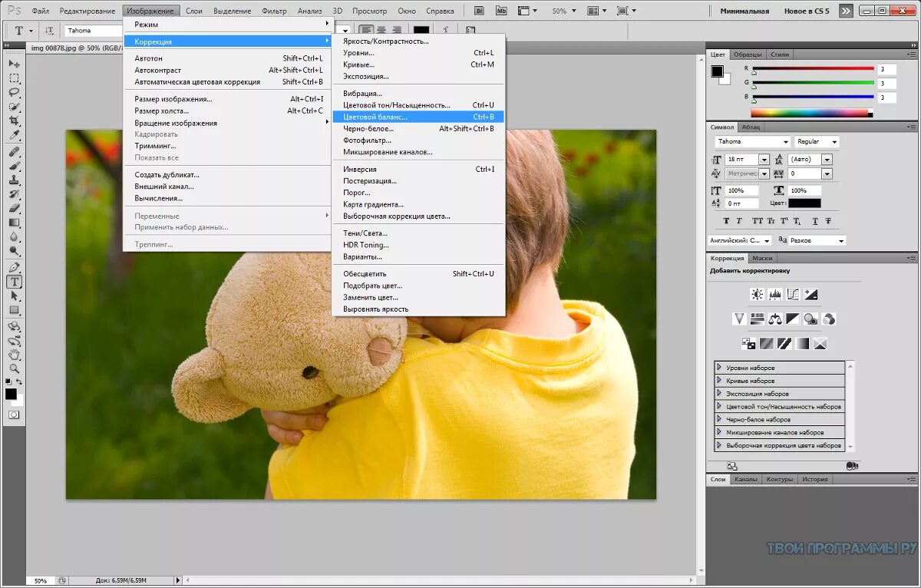Open the Слои menu in menu bar

click(194, 11)
